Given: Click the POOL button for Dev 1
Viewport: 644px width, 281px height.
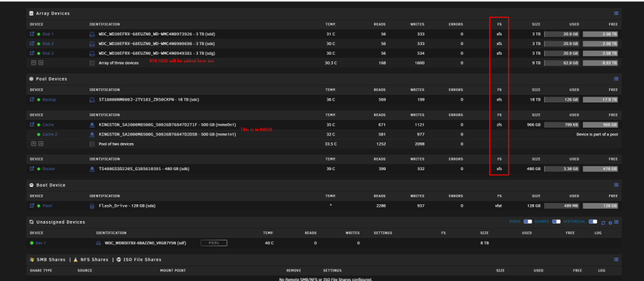Looking at the screenshot, I should [214, 243].
